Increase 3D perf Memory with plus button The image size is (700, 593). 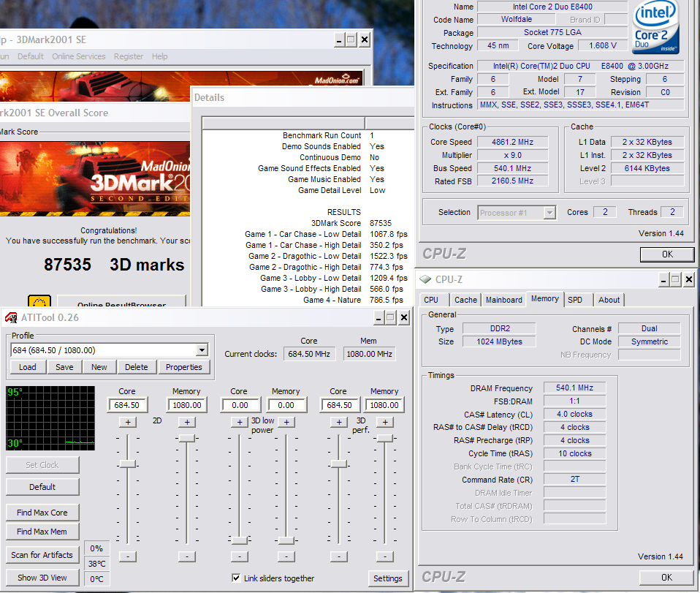pos(385,422)
